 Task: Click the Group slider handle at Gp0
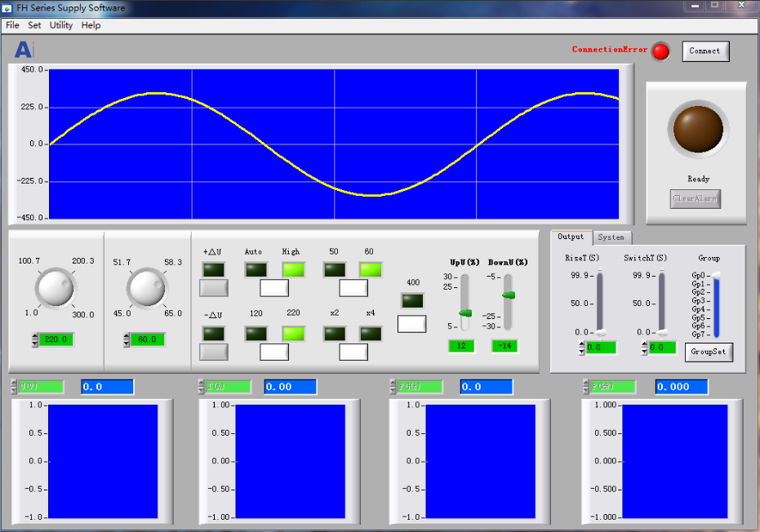(716, 275)
